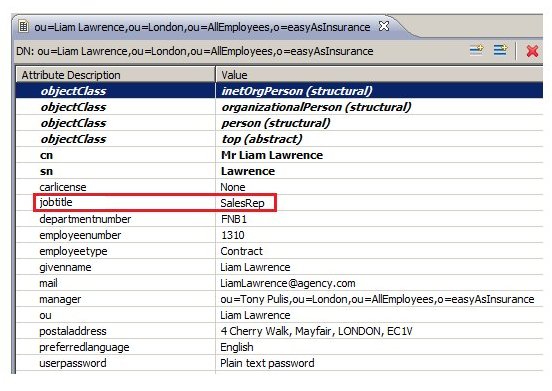This screenshot has height=391, width=552.
Task: Click the postaladdress attribute name
Action: tap(73, 331)
